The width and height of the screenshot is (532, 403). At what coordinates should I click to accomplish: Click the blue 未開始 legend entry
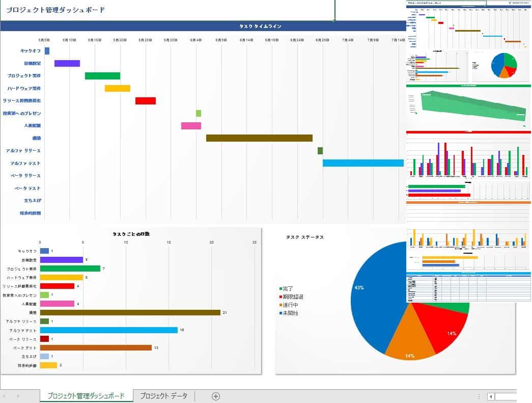point(289,313)
